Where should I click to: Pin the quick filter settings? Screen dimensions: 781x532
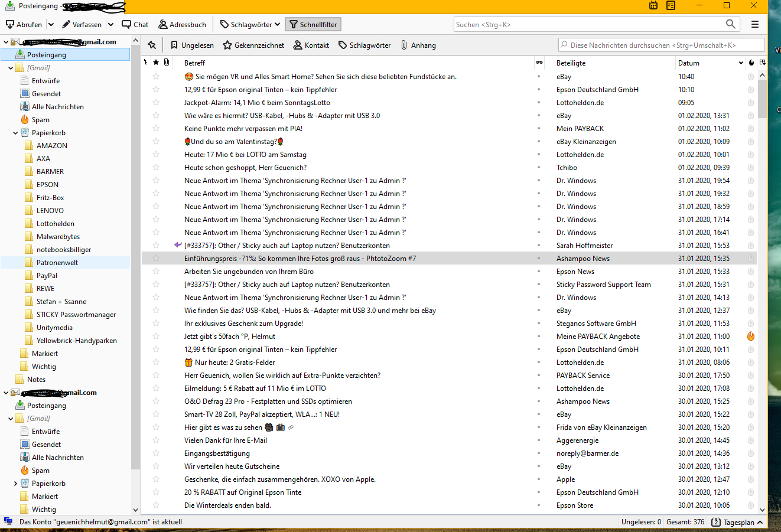[152, 45]
